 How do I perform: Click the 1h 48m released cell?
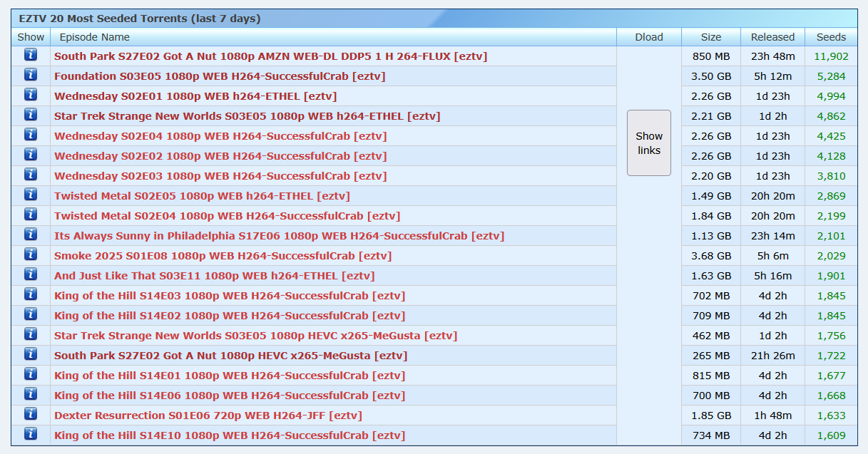pyautogui.click(x=772, y=416)
